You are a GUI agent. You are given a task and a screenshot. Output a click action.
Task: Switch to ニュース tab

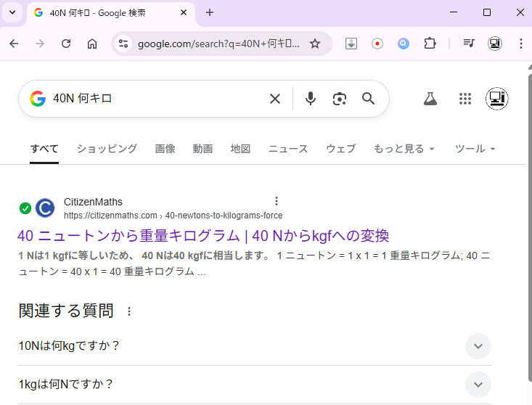[x=288, y=149]
